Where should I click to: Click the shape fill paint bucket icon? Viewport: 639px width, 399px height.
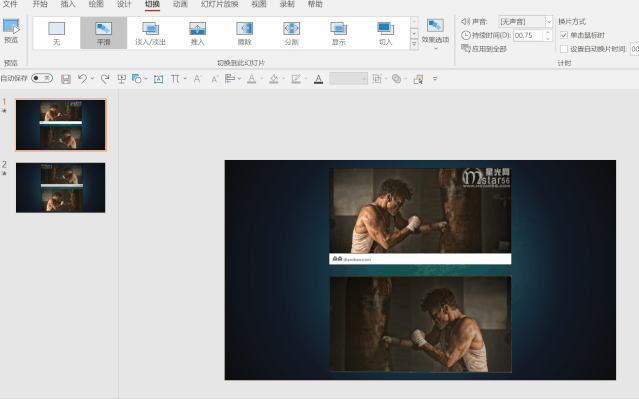(x=274, y=79)
